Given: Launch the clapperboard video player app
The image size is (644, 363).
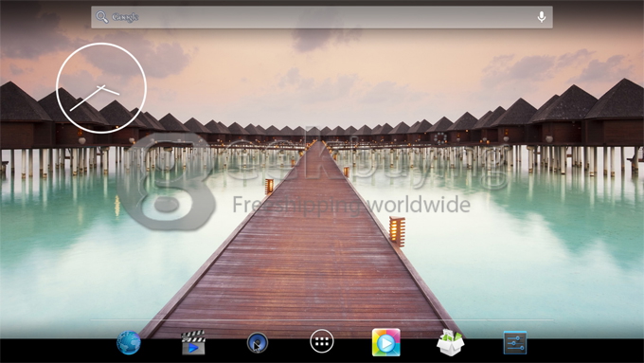Looking at the screenshot, I should click(193, 342).
